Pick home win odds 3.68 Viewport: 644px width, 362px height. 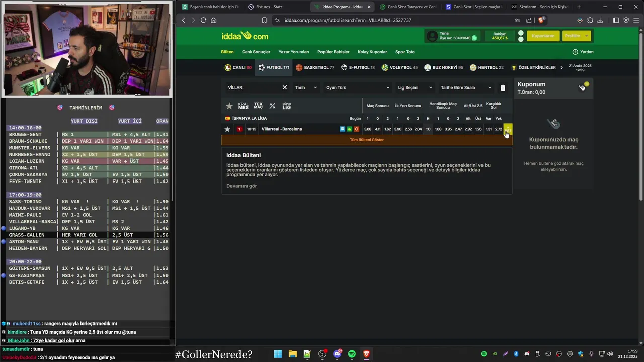pos(368,129)
